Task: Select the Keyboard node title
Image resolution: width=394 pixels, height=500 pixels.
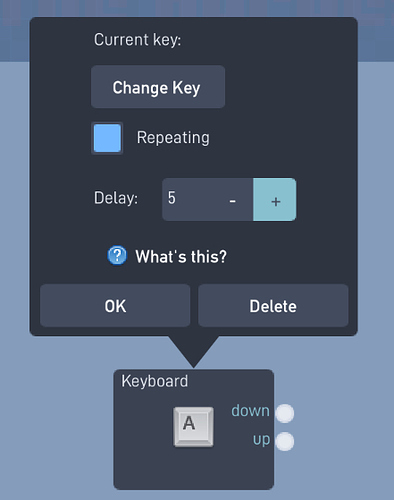Action: (154, 381)
